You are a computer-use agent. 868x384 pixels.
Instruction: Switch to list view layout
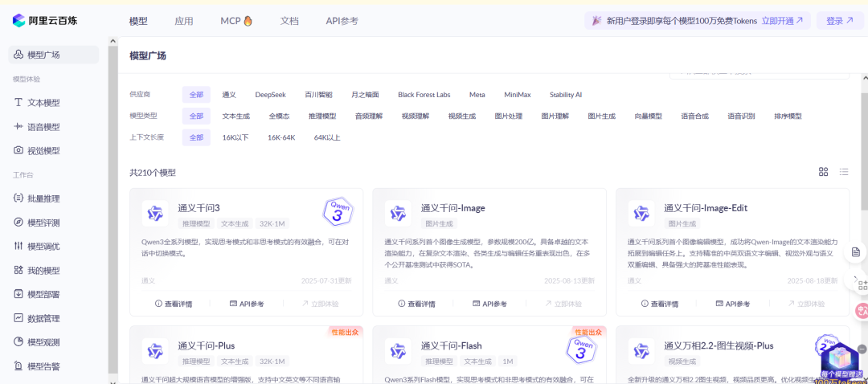[x=844, y=172]
